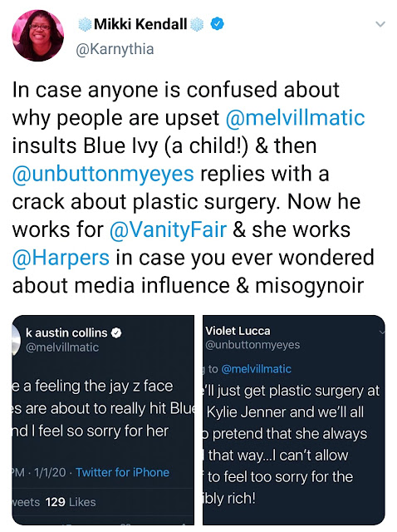This screenshot has height=532, width=397.
Task: Click Twitter for iPhone source link
Action: (x=122, y=472)
